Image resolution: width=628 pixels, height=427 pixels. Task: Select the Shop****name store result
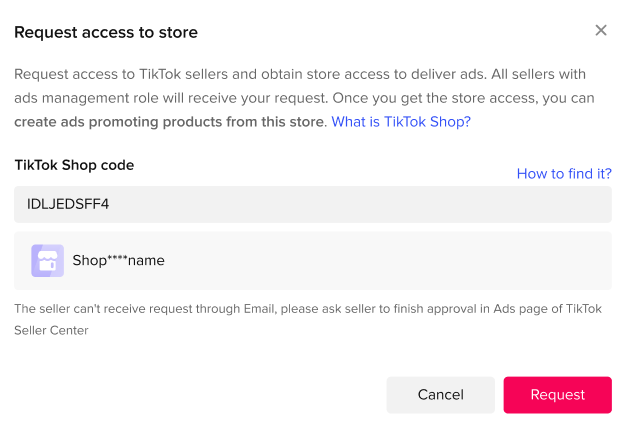click(312, 260)
